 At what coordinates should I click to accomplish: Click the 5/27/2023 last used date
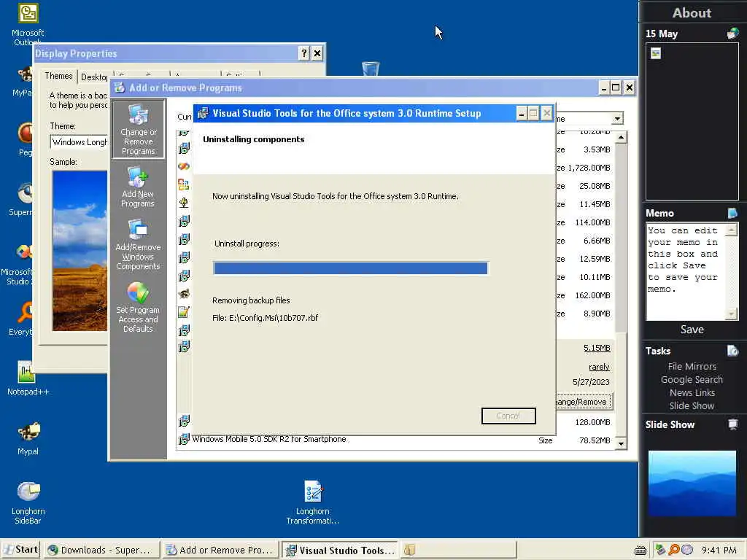[x=591, y=382]
